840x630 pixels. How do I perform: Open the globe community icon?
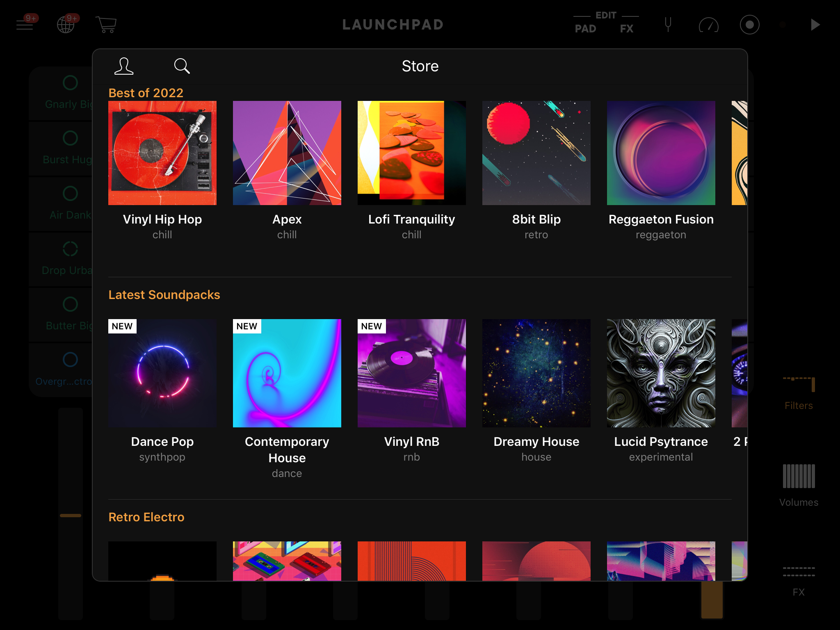[x=66, y=25]
